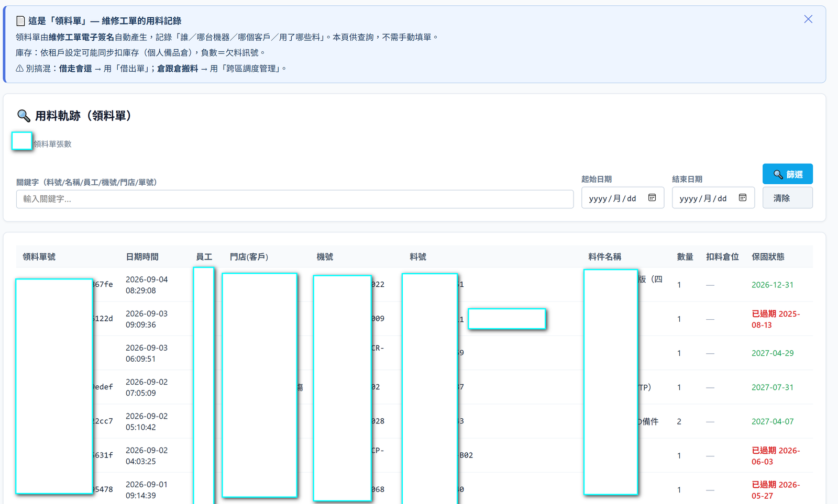Click warranty date 2027-04-29

click(x=773, y=353)
